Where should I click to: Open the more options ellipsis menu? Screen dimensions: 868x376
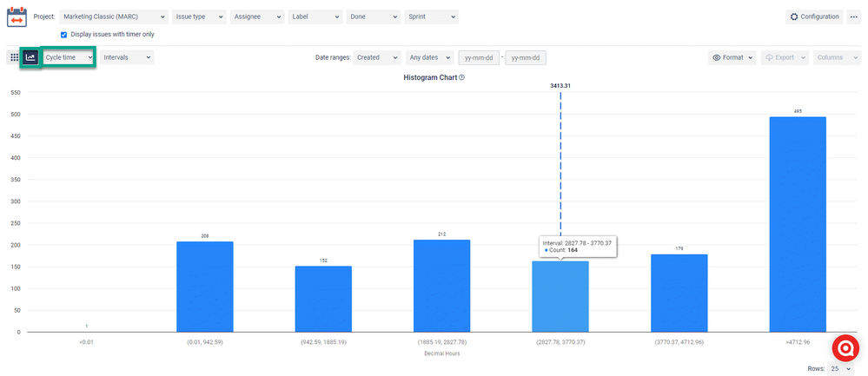[x=853, y=17]
